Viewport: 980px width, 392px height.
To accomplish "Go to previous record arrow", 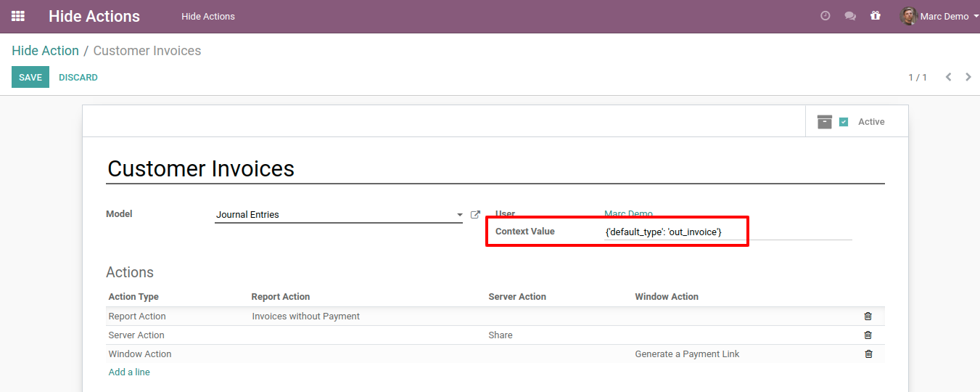I will (948, 77).
